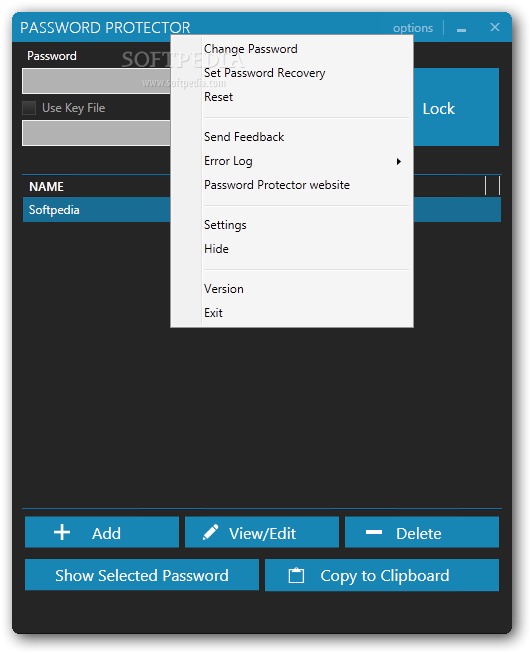532x654 pixels.
Task: Click the options link in title bar
Action: click(x=413, y=28)
